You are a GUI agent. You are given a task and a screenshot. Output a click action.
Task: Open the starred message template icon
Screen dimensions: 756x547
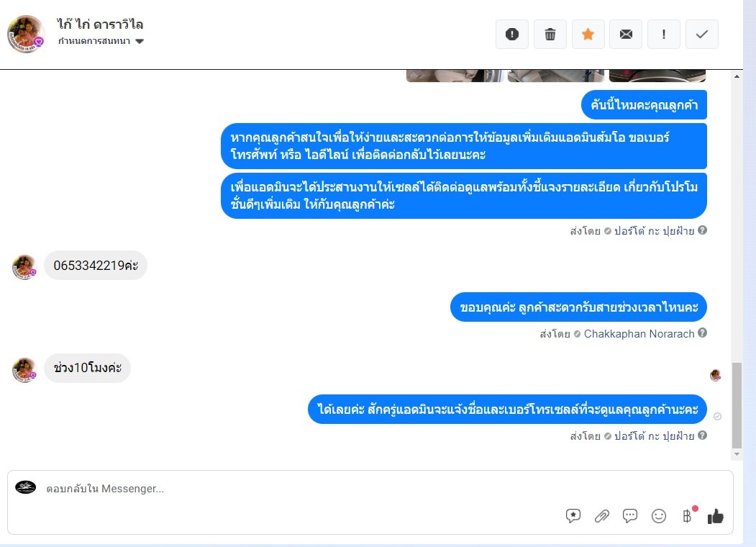[x=573, y=516]
